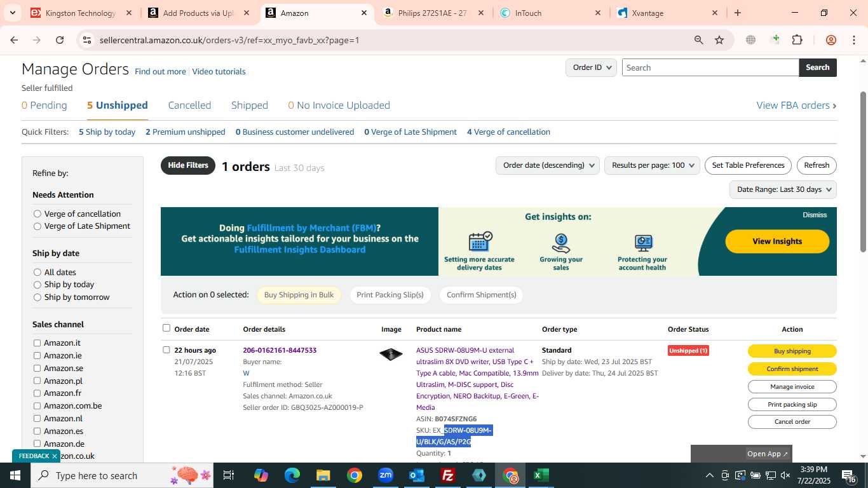Open Results per page dropdown
Image resolution: width=868 pixels, height=488 pixels.
(x=652, y=165)
